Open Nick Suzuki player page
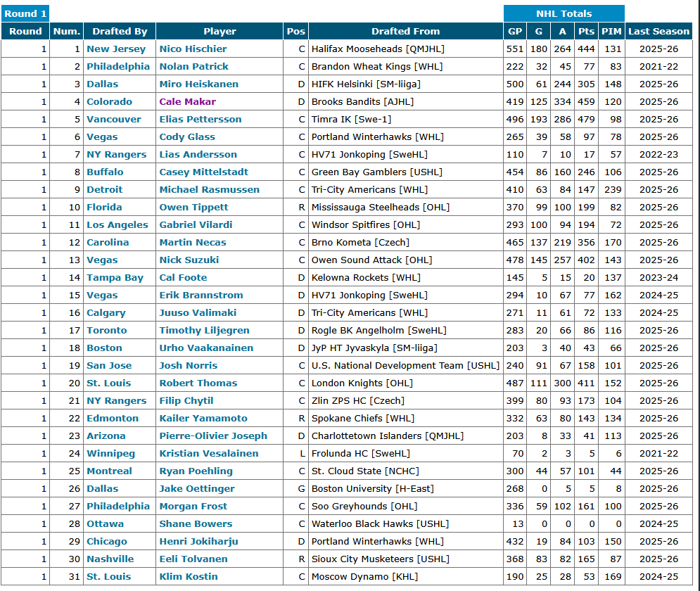Viewport: 700px width, 591px height. coord(189,260)
